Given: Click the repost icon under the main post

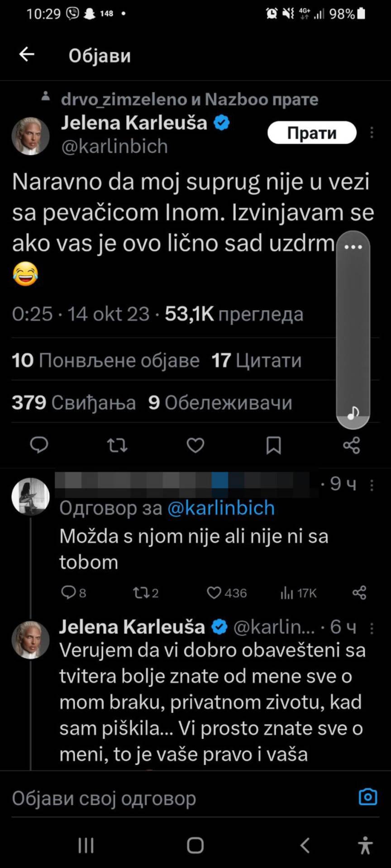Looking at the screenshot, I should click(x=117, y=446).
